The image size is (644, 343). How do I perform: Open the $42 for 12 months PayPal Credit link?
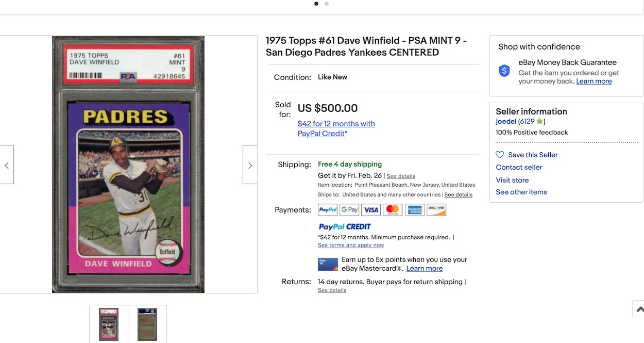(x=336, y=128)
